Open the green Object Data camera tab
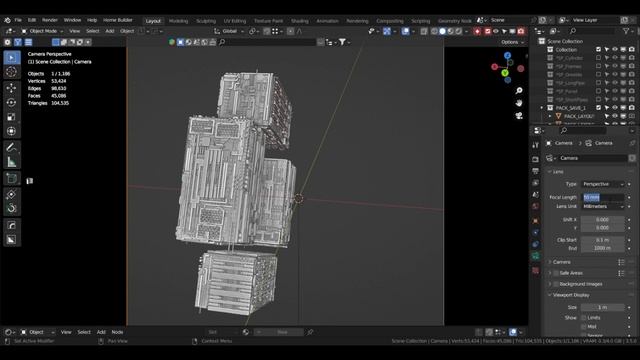Image resolution: width=640 pixels, height=360 pixels. [x=536, y=256]
